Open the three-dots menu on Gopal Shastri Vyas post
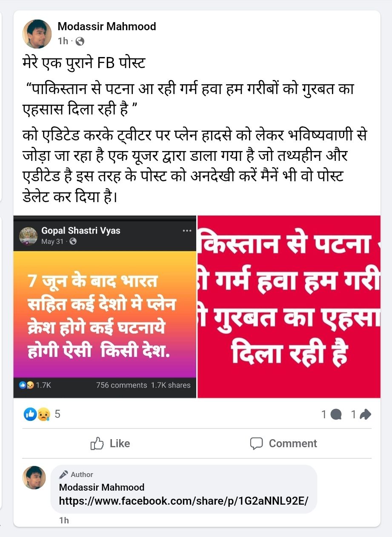This screenshot has height=537, width=392. [187, 231]
